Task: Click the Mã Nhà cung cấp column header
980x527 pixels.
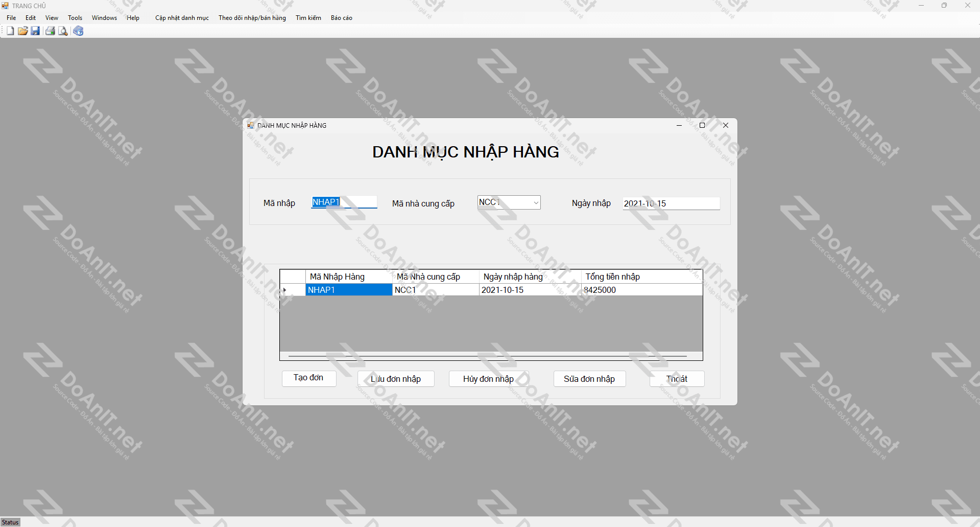Action: tap(436, 277)
